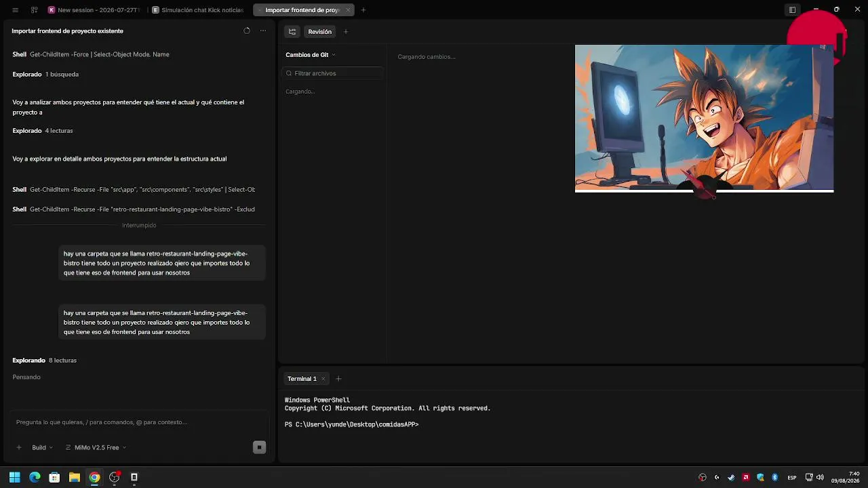Open the Revisión tab
The width and height of the screenshot is (868, 488).
[x=319, y=32]
